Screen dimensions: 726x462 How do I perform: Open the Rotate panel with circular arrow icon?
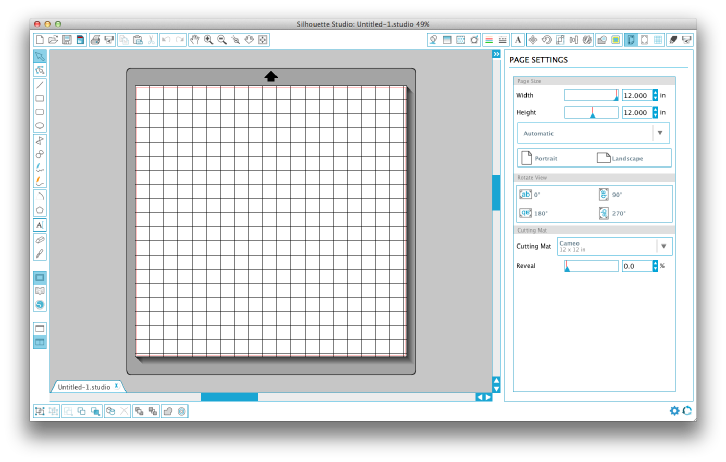[547, 40]
